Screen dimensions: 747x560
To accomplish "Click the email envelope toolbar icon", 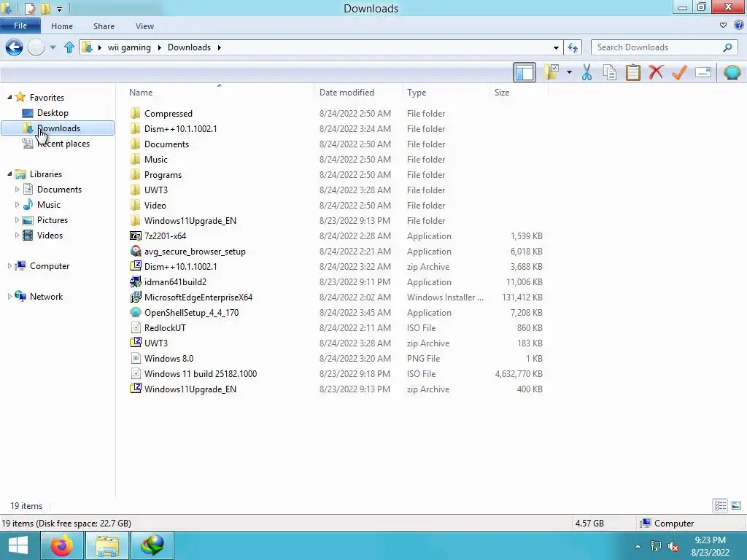I will 703,73.
